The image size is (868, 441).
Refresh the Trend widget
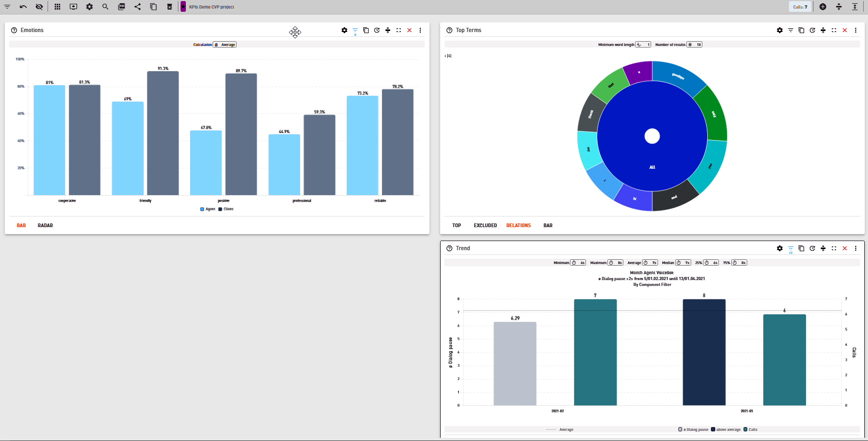tap(812, 249)
